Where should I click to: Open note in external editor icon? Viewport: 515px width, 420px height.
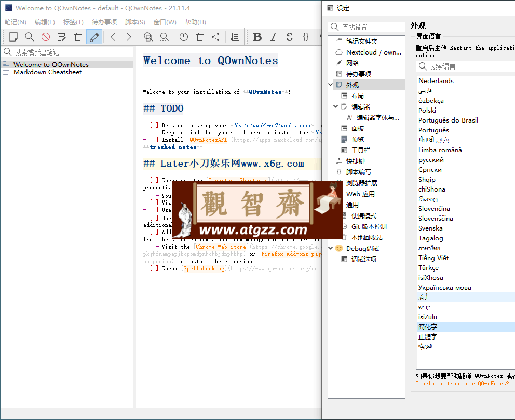tap(61, 37)
